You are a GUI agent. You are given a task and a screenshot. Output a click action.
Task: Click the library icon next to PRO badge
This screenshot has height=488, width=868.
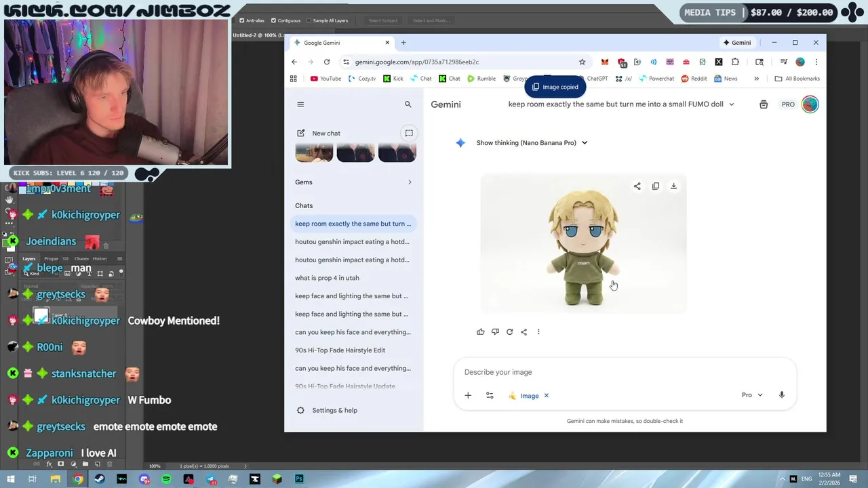click(764, 104)
